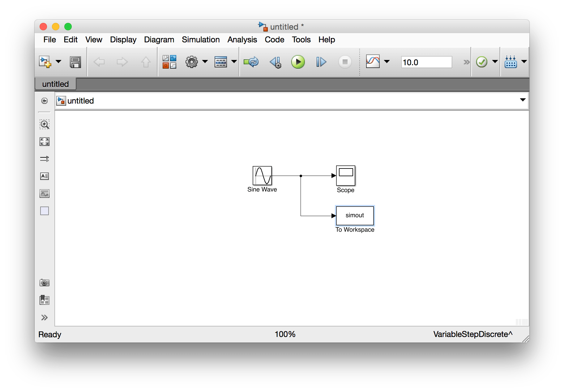Open the Simulink Library Browser
Screen dimensions: 564x392
(x=169, y=62)
